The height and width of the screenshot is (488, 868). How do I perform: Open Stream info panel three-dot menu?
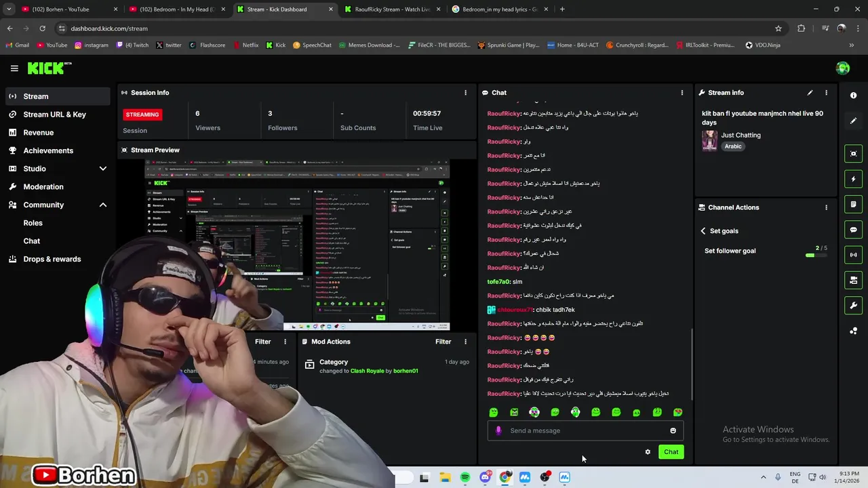[826, 93]
